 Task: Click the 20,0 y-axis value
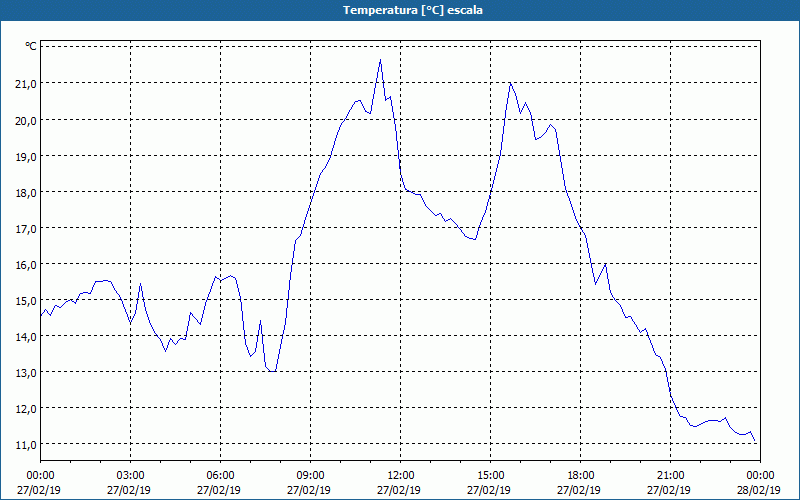[x=26, y=120]
